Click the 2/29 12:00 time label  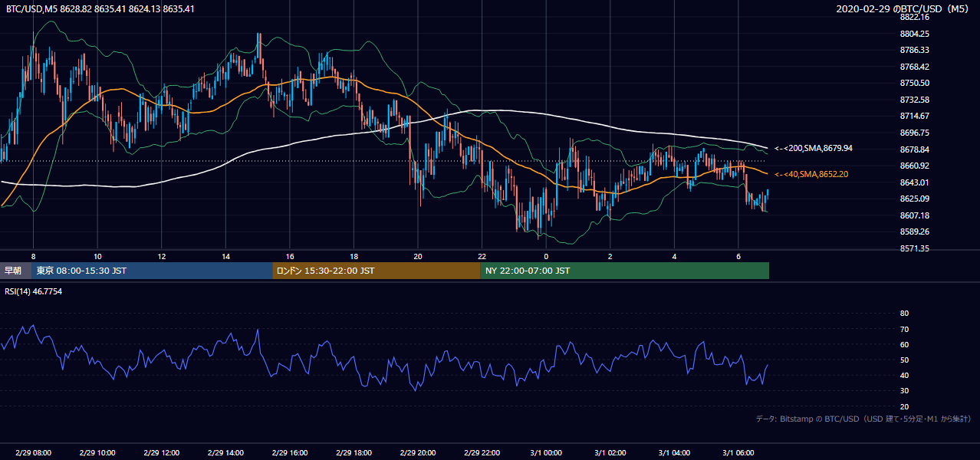point(161,453)
